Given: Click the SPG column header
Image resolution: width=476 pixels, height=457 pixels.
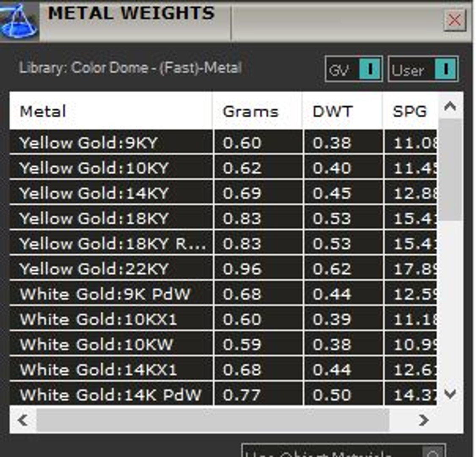Looking at the screenshot, I should [x=411, y=111].
